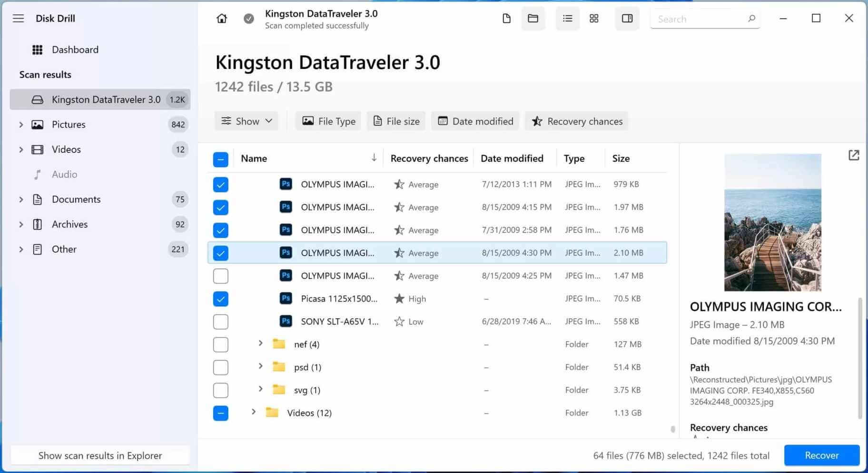Click the file list scrollbar
The image size is (868, 473).
tap(673, 429)
